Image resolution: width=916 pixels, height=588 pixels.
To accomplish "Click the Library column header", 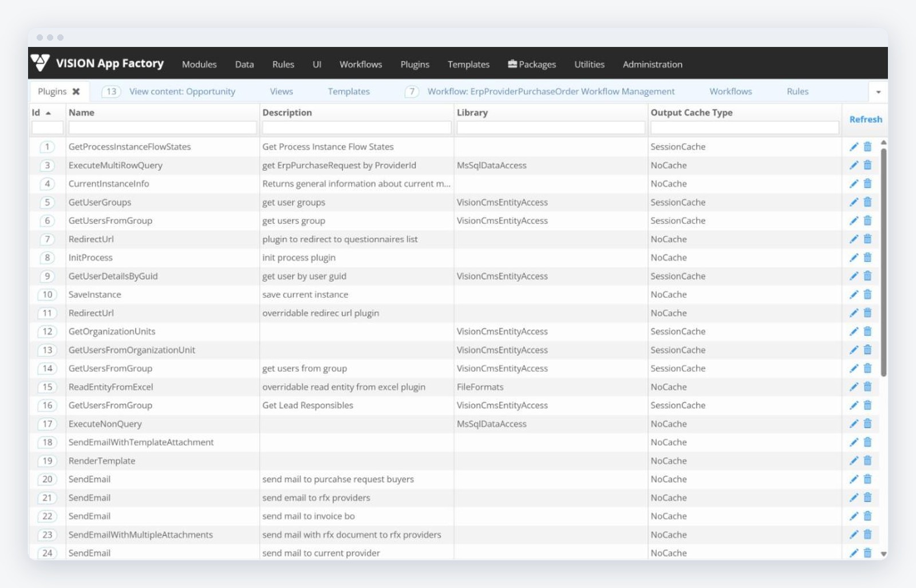I will [x=472, y=112].
